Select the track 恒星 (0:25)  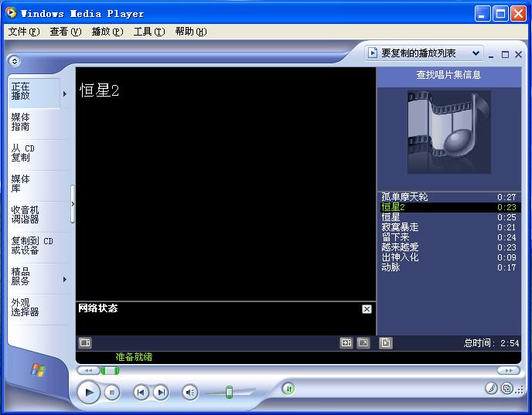click(x=449, y=217)
